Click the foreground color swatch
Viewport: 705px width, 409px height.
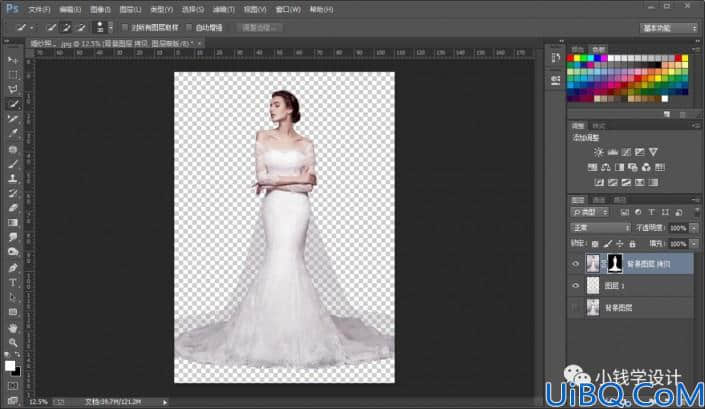10,366
